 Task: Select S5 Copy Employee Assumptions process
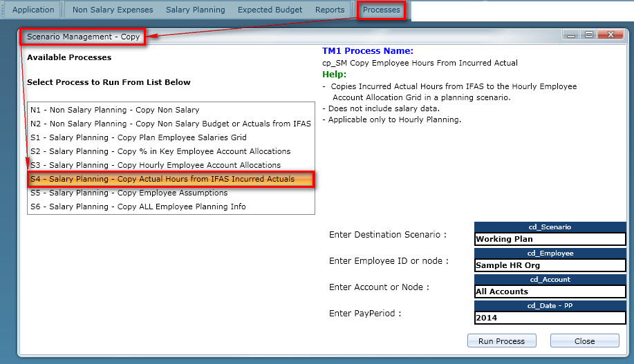(171, 193)
